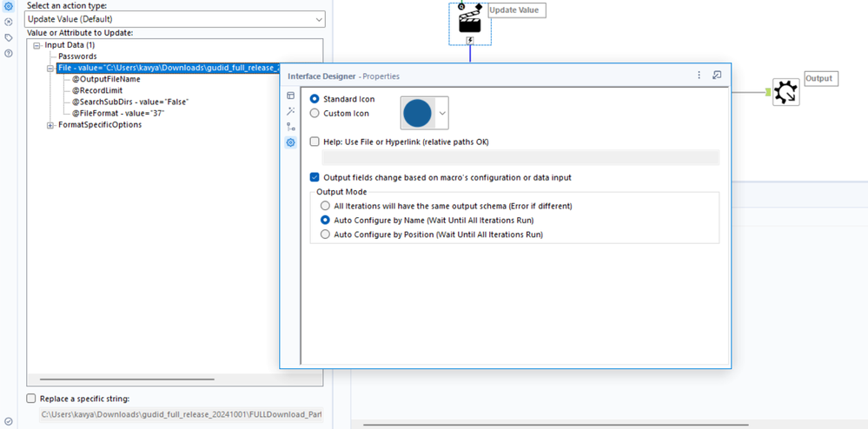Open the annotation tag icon in left sidebar

9,37
